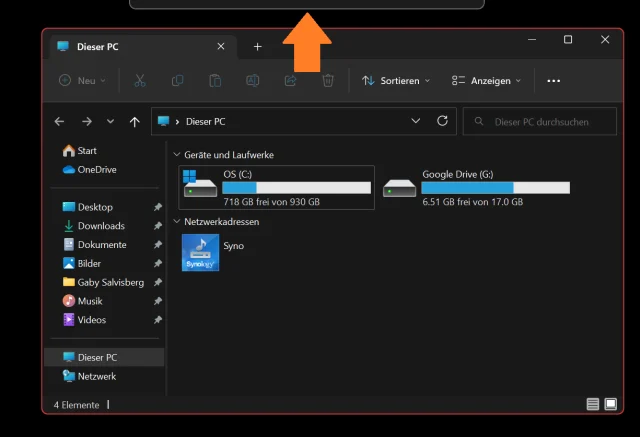Switch to large thumbnails view layout

[611, 405]
